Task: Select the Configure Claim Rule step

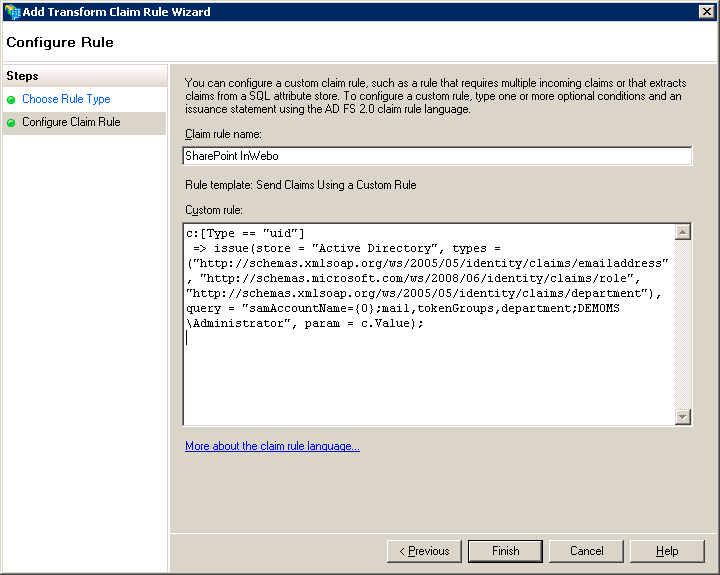Action: (71, 123)
